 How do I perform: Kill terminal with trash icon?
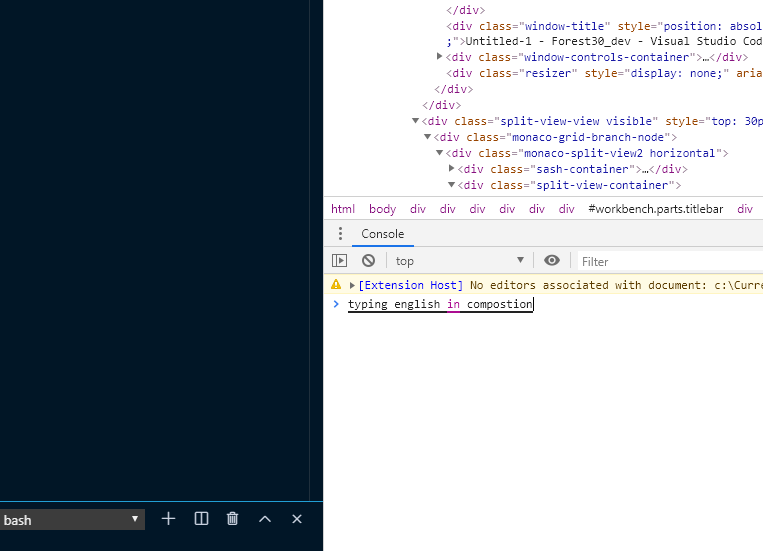pos(233,519)
